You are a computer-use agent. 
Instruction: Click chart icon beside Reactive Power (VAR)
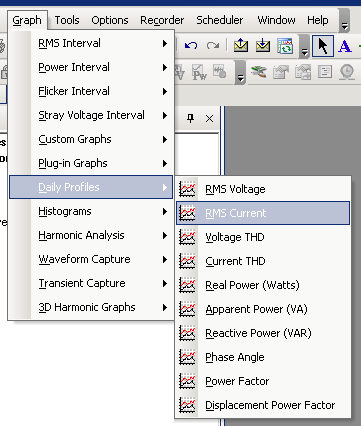pos(187,333)
